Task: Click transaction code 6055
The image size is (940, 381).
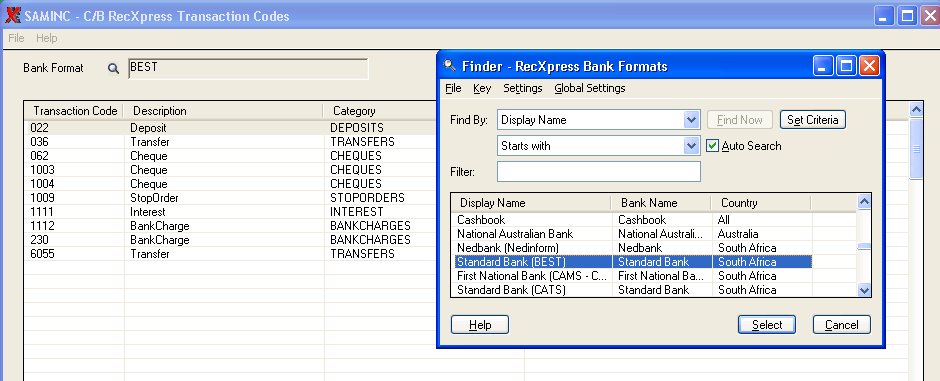Action: coord(42,254)
